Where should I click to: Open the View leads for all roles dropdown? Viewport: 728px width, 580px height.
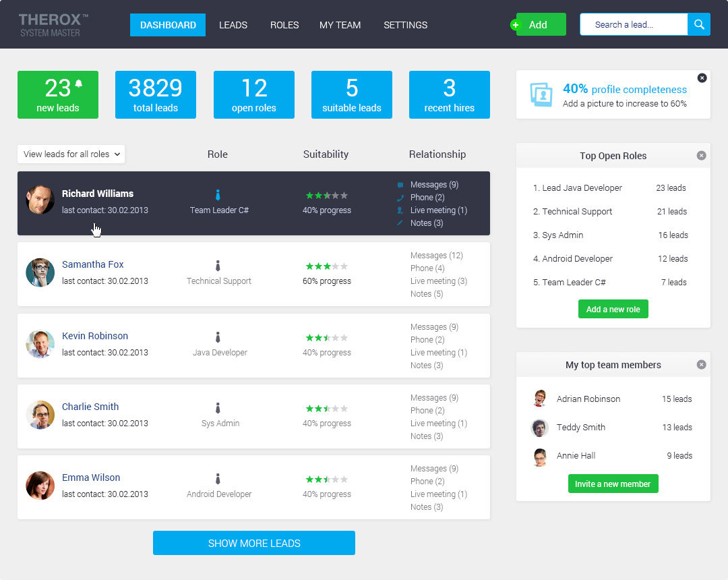71,154
